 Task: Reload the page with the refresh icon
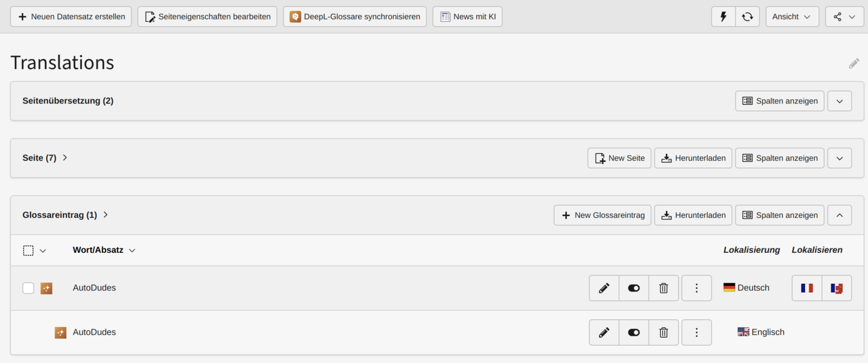747,17
